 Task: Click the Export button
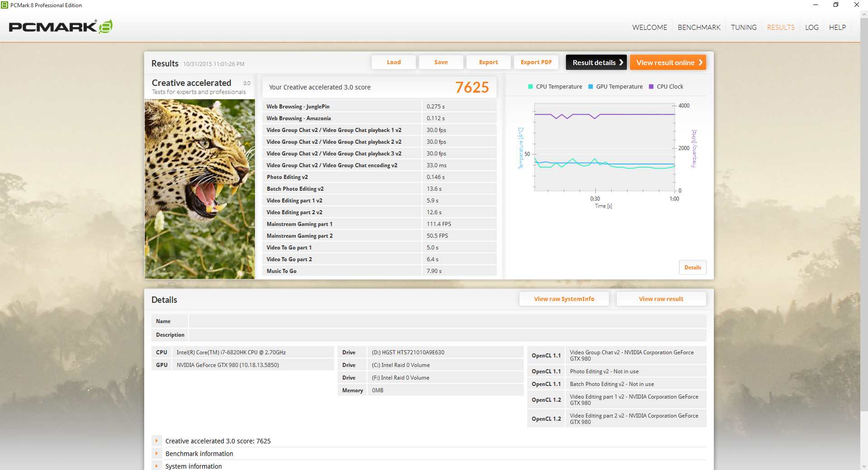(489, 62)
